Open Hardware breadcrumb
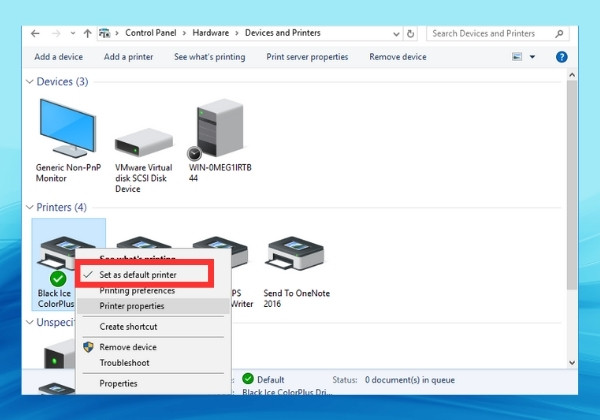The image size is (600, 420). (210, 33)
